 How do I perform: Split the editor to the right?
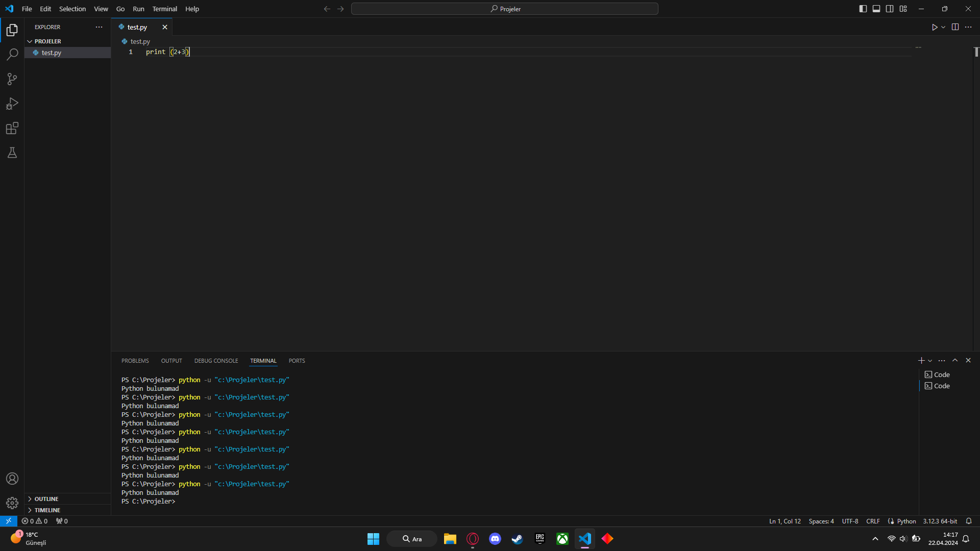[x=955, y=27]
